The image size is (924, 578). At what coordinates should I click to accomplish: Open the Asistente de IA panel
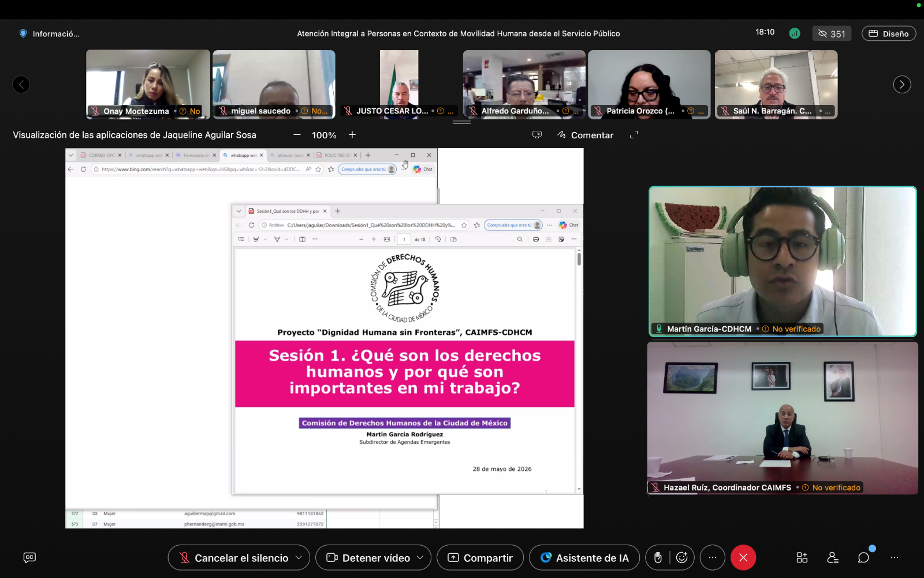[x=584, y=558]
